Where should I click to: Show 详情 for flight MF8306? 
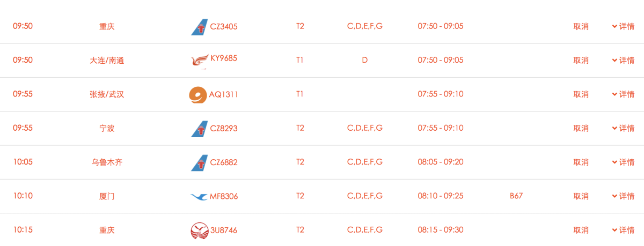(623, 196)
